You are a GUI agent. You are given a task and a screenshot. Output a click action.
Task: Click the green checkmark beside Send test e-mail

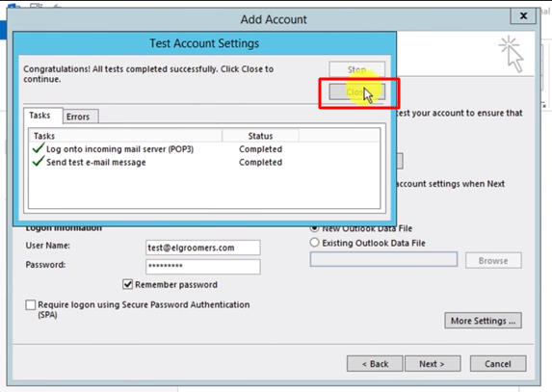38,161
